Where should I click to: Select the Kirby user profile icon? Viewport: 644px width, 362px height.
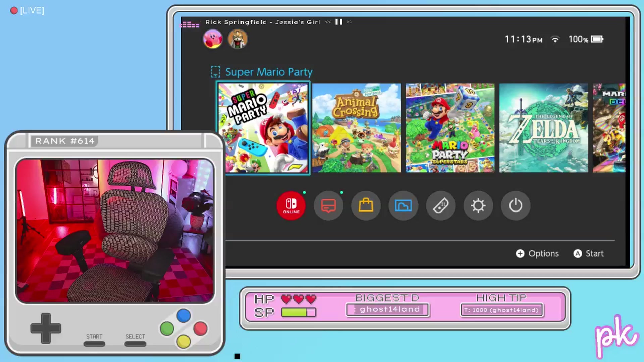pos(213,39)
